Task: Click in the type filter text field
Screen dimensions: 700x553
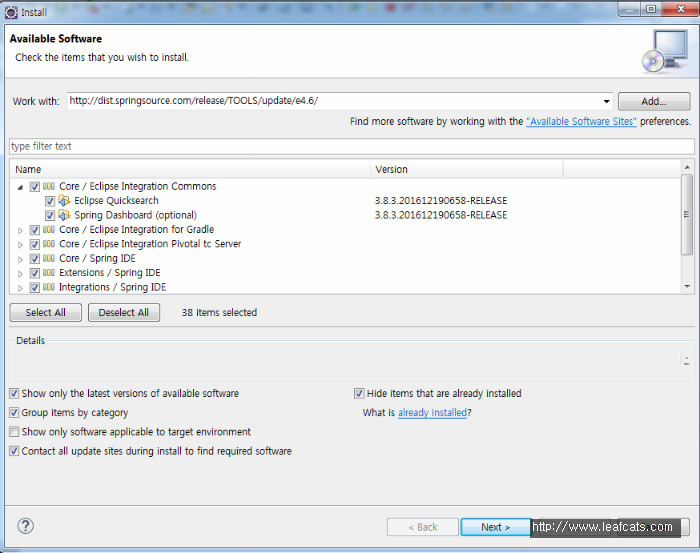Action: point(352,146)
